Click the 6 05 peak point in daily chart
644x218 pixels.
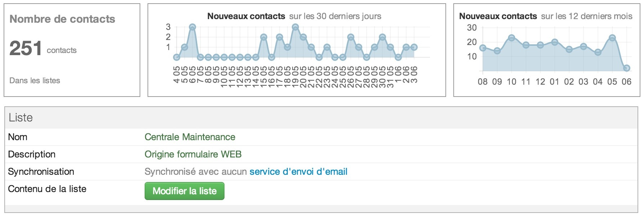[x=192, y=27]
